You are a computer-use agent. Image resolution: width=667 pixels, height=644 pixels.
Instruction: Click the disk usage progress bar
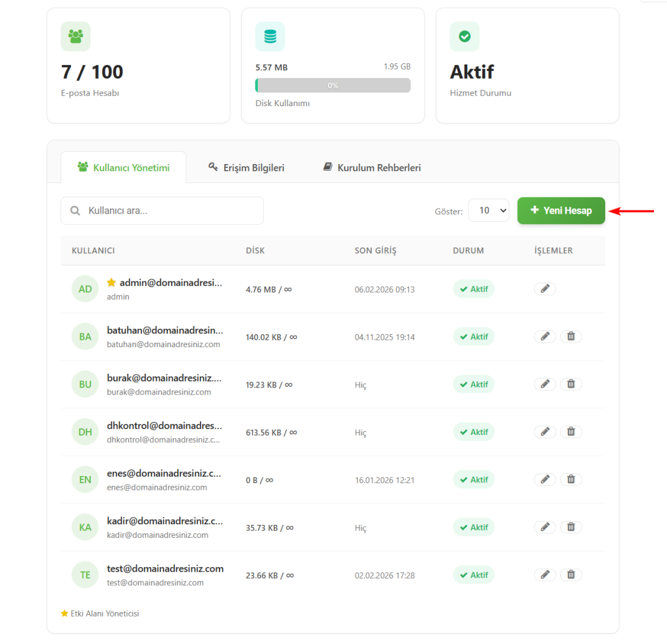tap(333, 85)
